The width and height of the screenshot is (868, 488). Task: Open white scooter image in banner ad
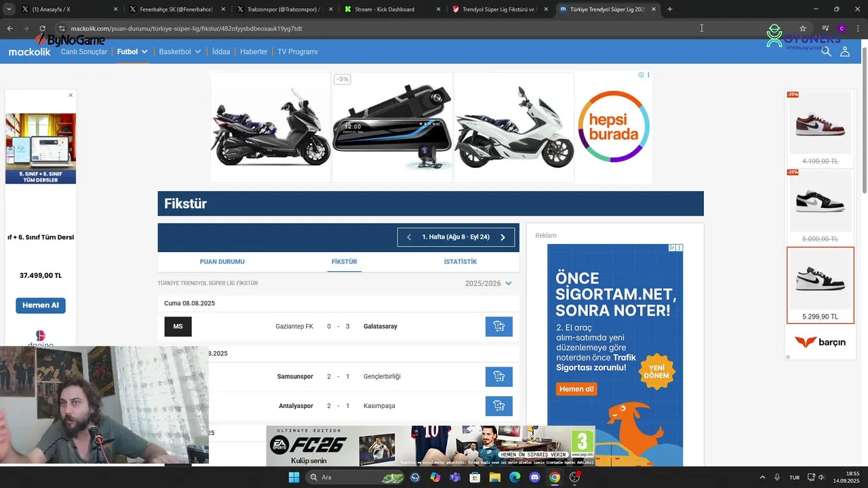click(x=513, y=127)
